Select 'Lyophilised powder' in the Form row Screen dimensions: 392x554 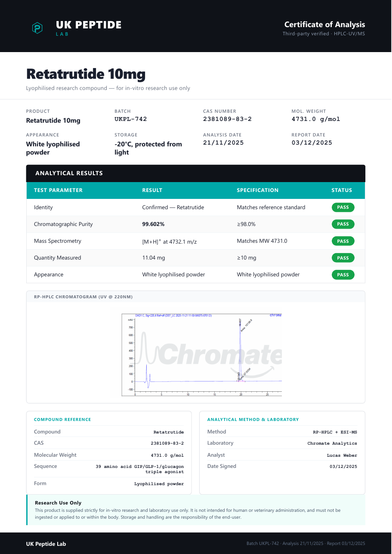click(x=159, y=484)
